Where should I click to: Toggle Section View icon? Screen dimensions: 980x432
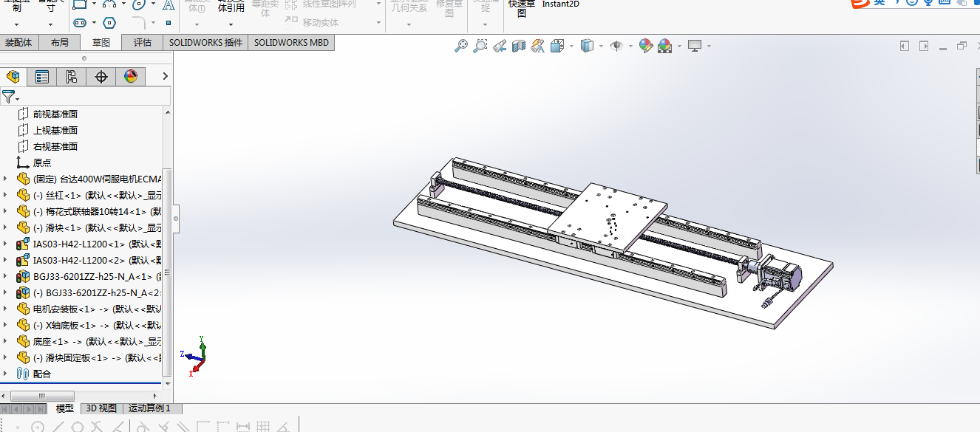pyautogui.click(x=519, y=46)
